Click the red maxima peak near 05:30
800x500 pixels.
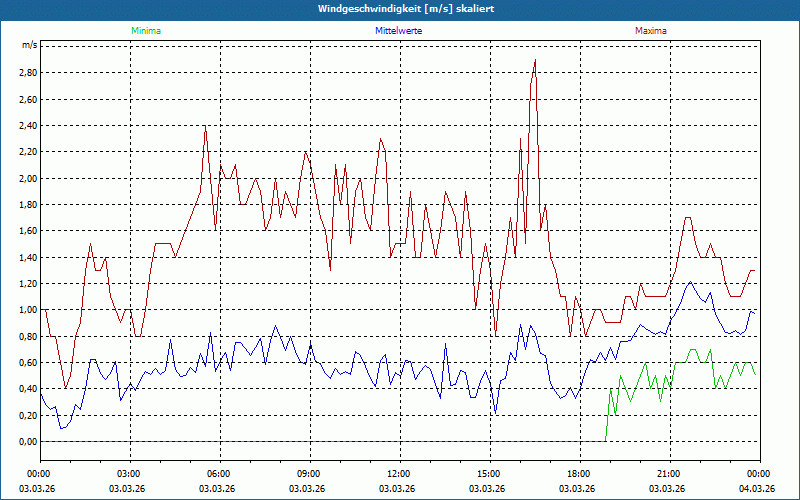(205, 126)
